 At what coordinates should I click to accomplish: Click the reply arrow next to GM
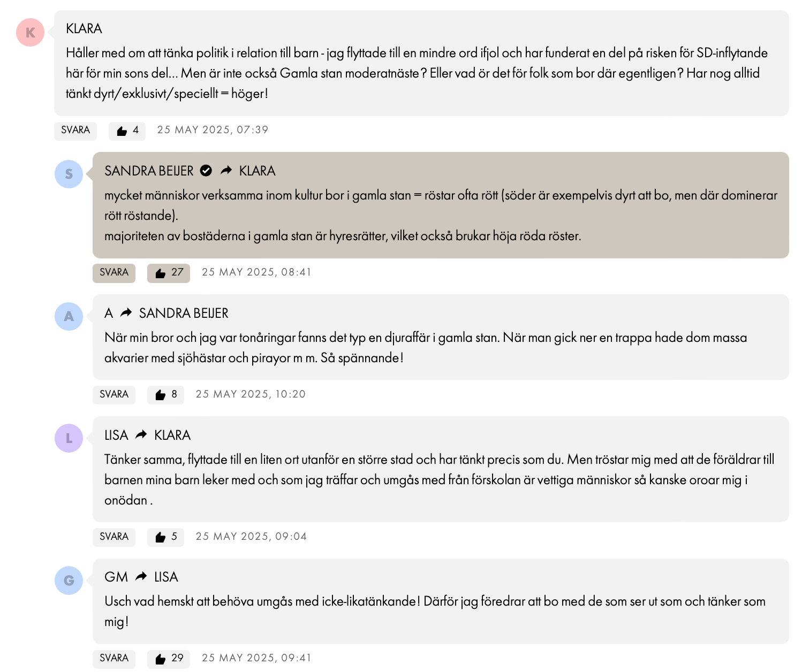click(141, 577)
